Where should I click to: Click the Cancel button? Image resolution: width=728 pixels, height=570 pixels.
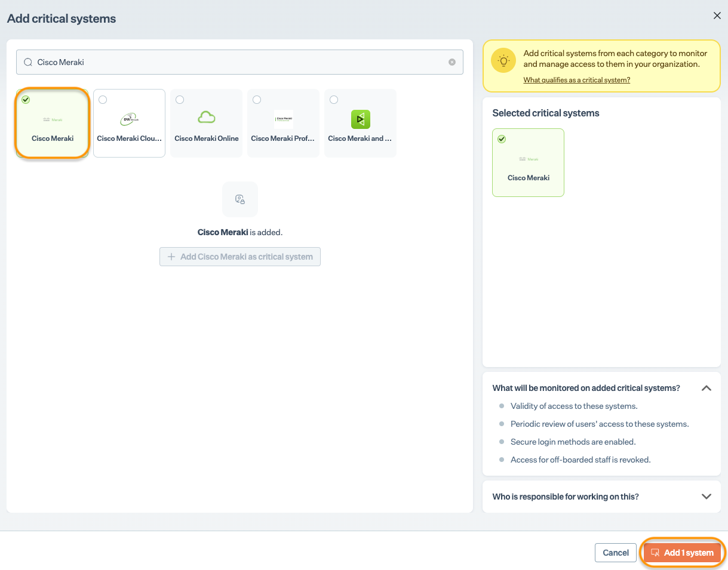(616, 553)
